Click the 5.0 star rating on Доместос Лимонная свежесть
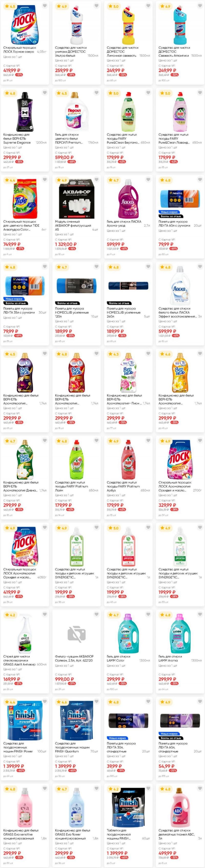Viewport: 205px width, 868px height. 114,6
